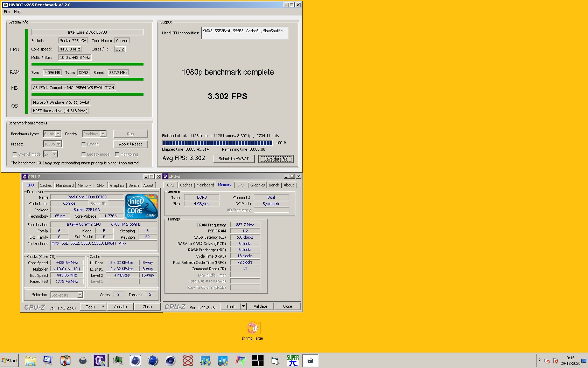The image size is (588, 368).
Task: Open the thermometer temperature monitor taskbar icon
Action: [x=65, y=361]
